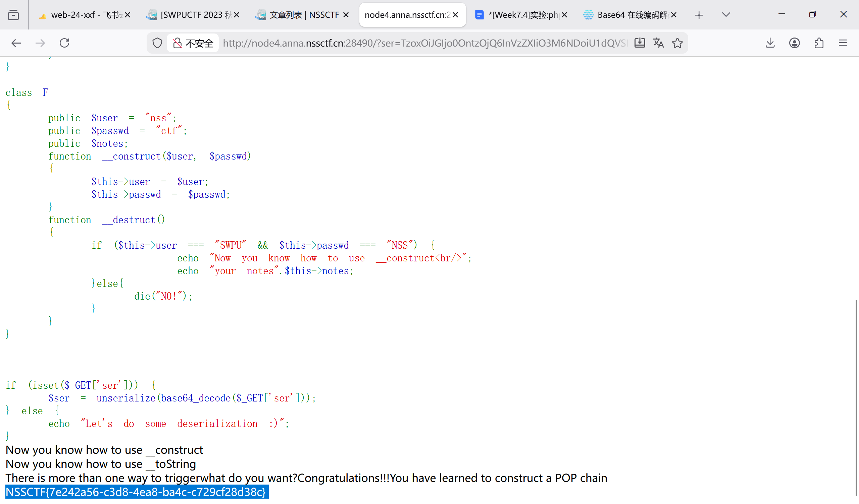The image size is (859, 504).
Task: Click the highlighted NSSCTF flag text
Action: tap(136, 492)
